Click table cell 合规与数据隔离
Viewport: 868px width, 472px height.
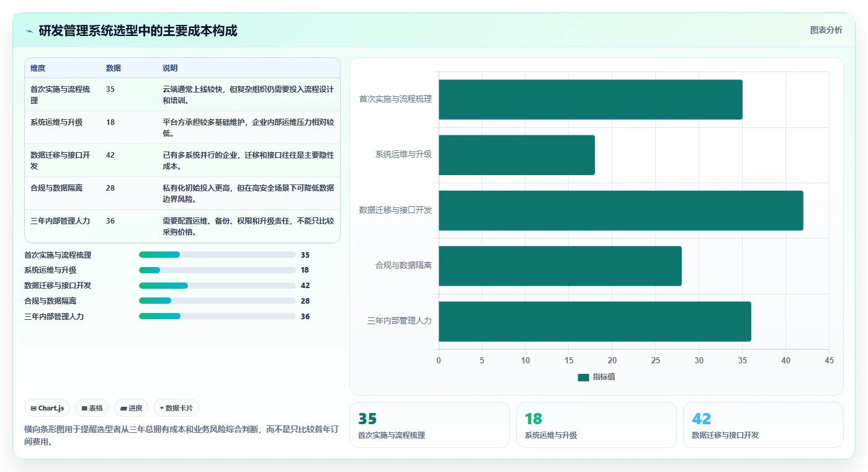pos(62,193)
